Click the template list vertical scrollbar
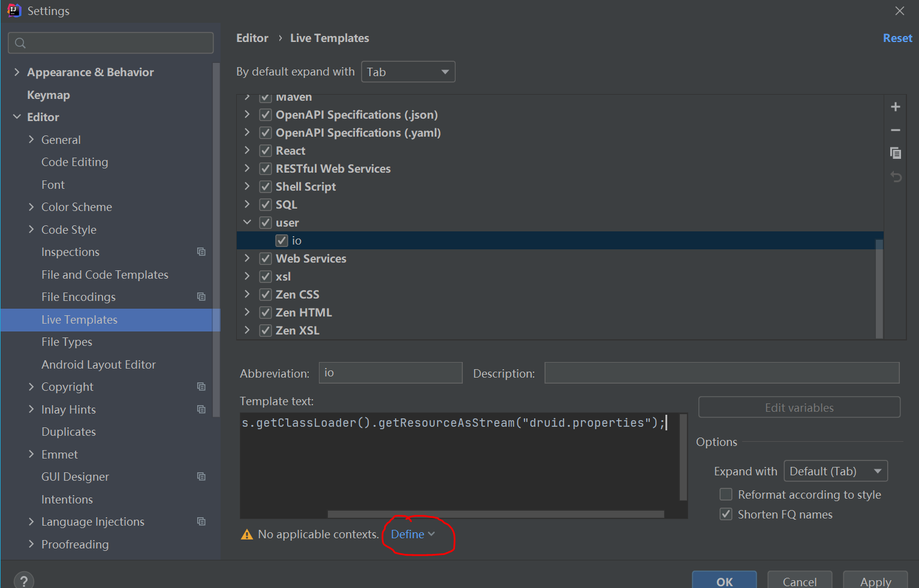This screenshot has width=919, height=588. point(879,288)
